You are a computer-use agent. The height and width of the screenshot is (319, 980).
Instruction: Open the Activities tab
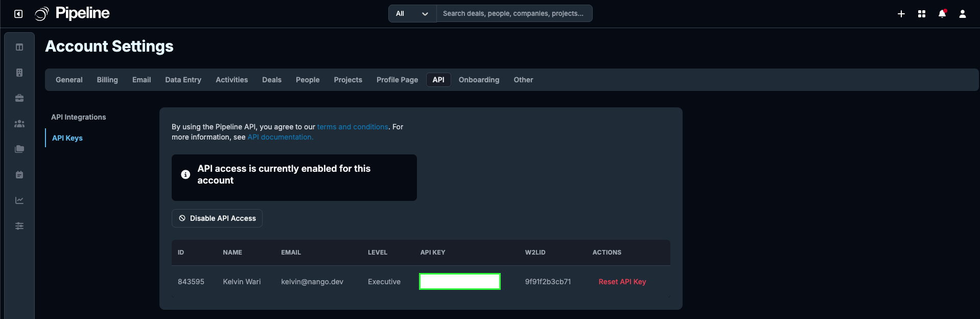pos(231,80)
